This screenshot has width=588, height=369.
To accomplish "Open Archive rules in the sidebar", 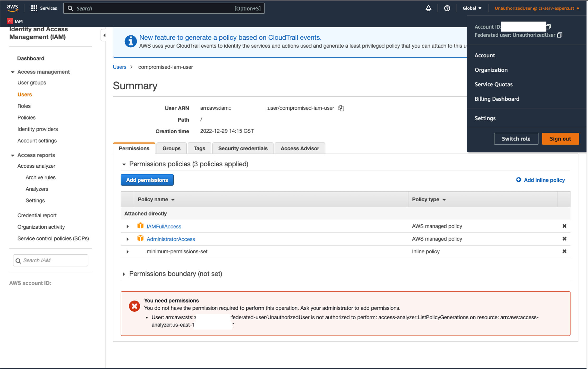I will point(41,177).
